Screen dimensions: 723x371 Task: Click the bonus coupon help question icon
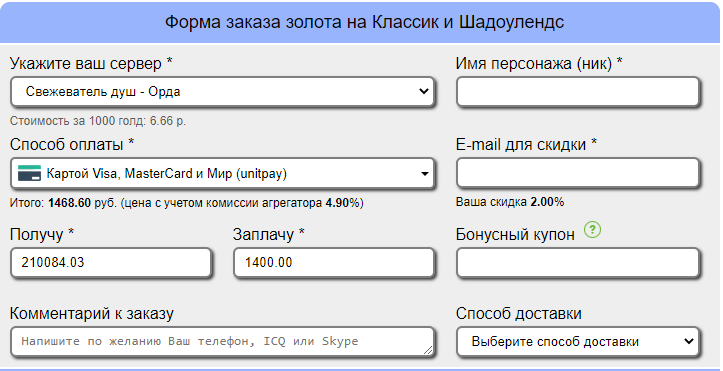pyautogui.click(x=593, y=230)
